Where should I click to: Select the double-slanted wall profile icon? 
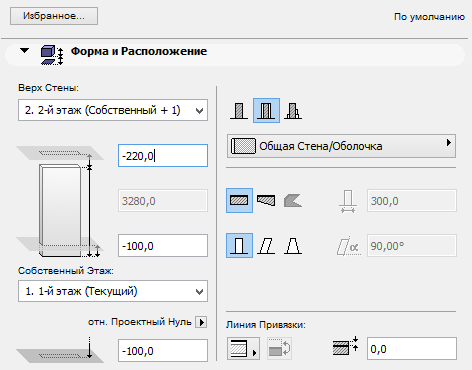293,246
